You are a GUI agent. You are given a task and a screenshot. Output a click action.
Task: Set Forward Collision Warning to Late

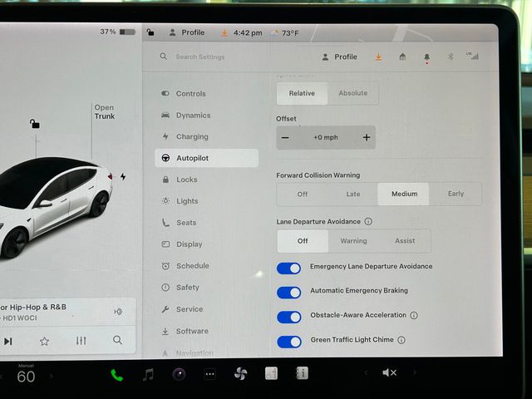tap(353, 194)
